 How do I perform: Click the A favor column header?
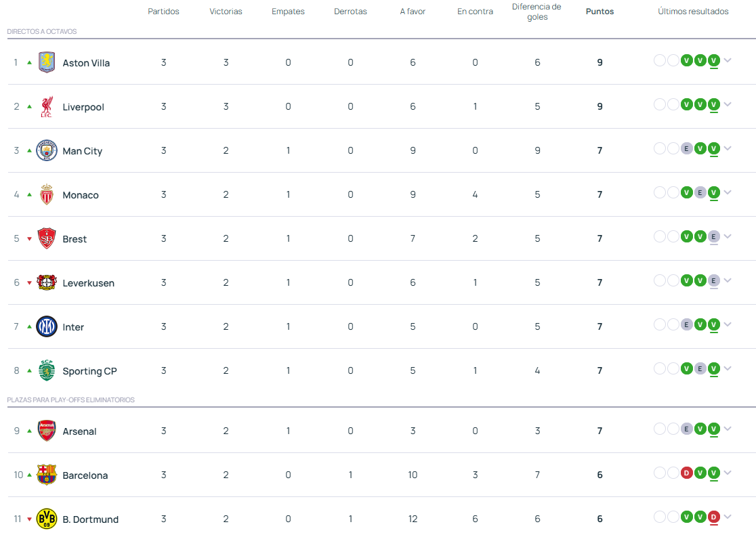[413, 12]
